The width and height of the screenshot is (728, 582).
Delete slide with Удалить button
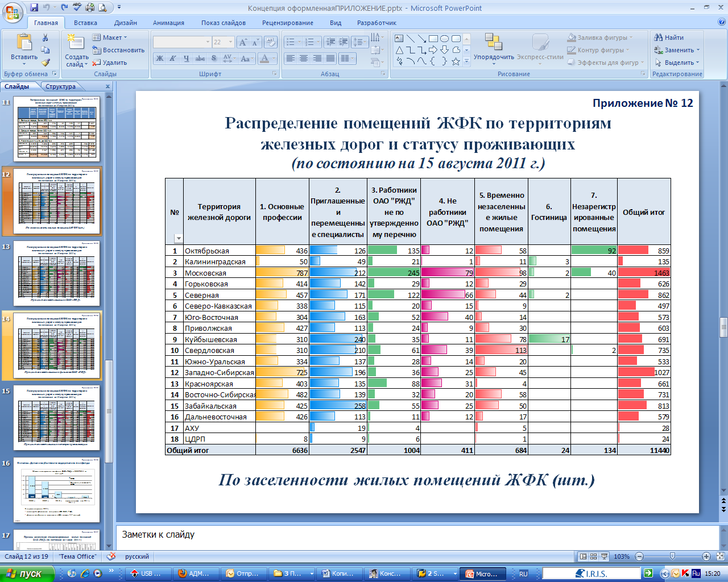pyautogui.click(x=110, y=63)
